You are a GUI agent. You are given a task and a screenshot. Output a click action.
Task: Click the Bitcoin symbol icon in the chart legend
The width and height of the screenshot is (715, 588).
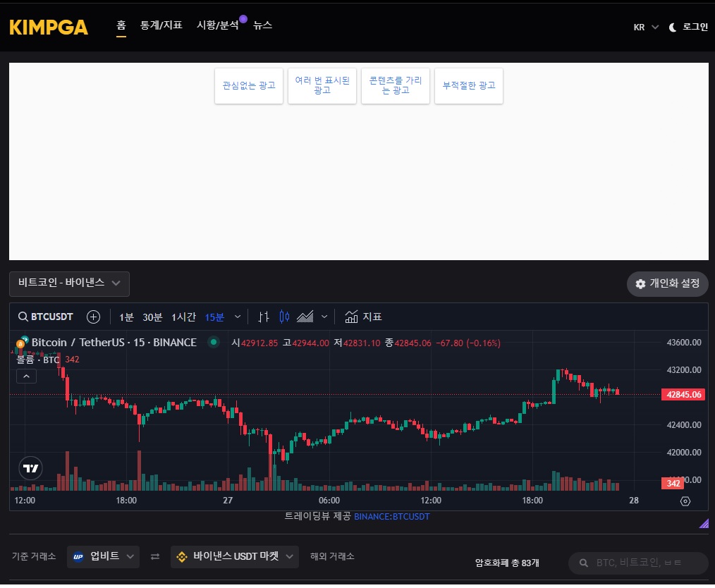[x=22, y=343]
